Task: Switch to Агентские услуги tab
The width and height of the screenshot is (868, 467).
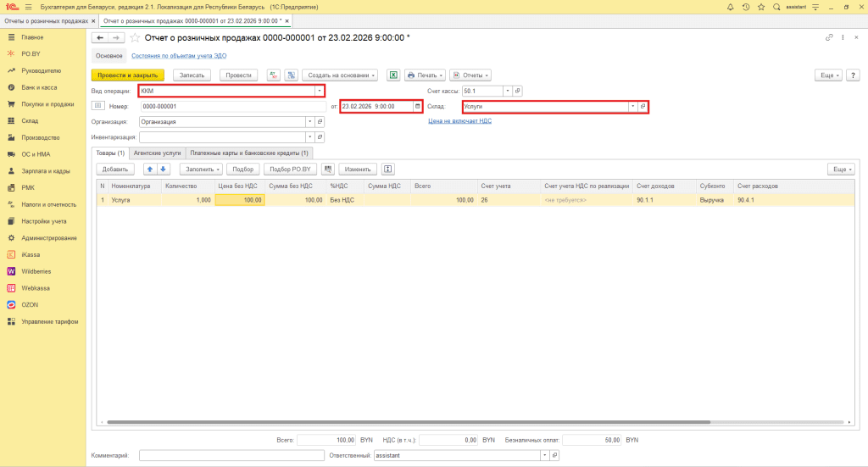Action: point(157,153)
